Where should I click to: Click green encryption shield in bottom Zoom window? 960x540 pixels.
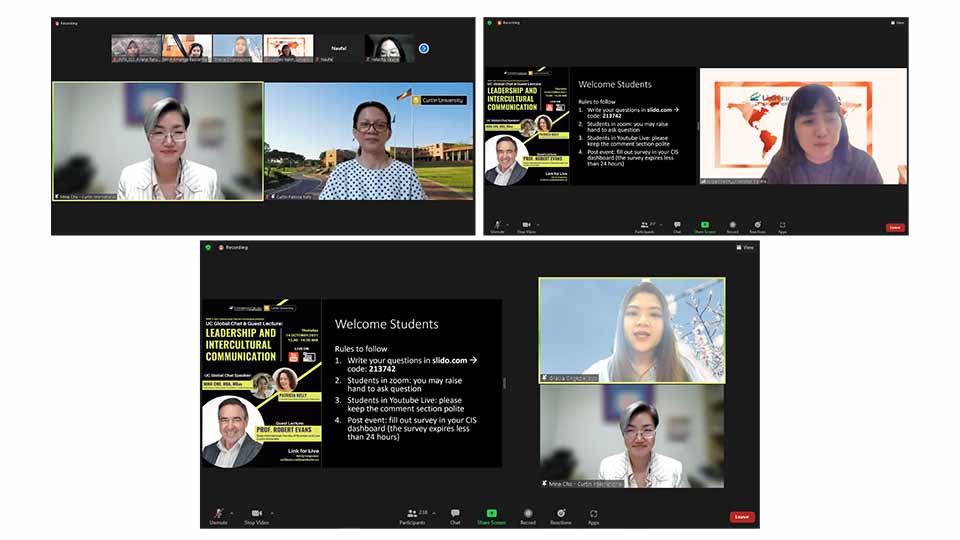point(208,247)
